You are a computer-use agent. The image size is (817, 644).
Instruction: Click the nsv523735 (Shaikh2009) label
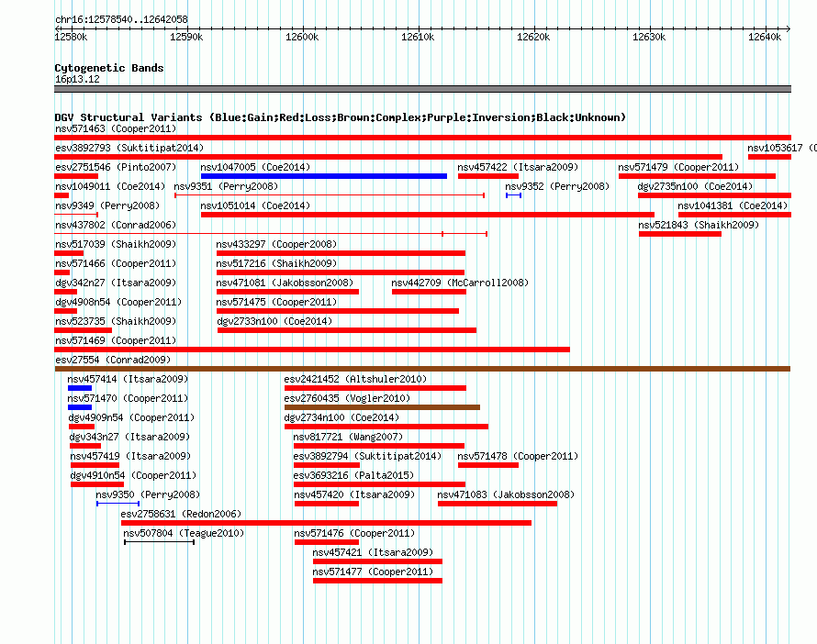click(x=116, y=321)
